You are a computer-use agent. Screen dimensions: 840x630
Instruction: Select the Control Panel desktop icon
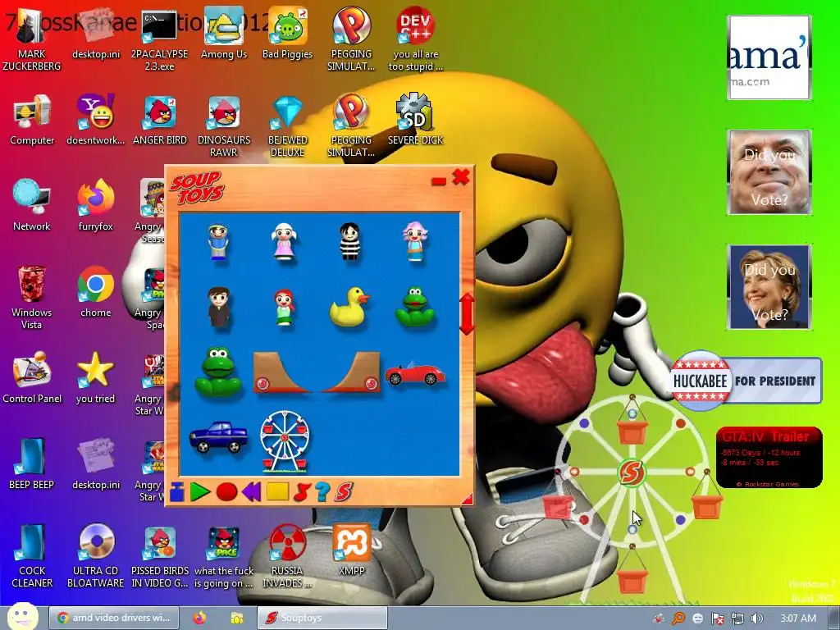32,378
